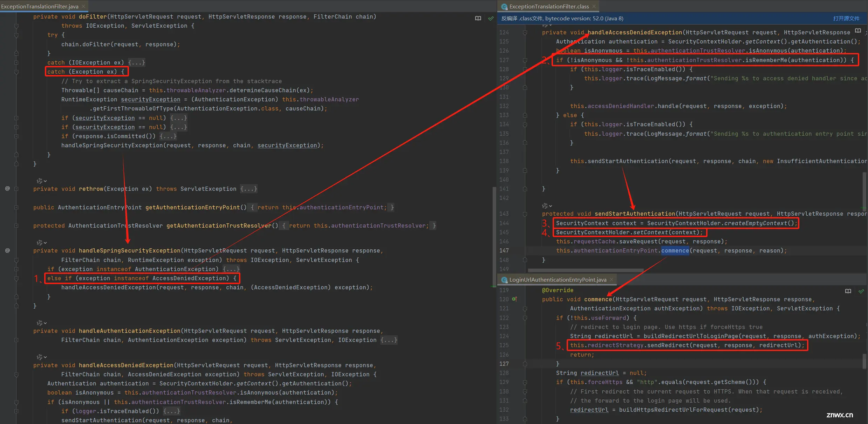The width and height of the screenshot is (868, 424).
Task: Click @Override annotation at line 119
Action: [x=558, y=290]
